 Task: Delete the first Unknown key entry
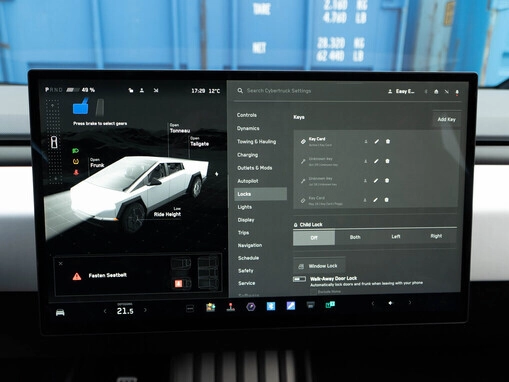point(387,161)
